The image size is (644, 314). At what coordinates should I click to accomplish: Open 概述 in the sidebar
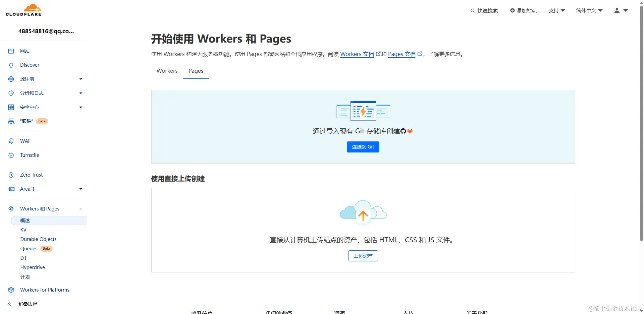tap(49, 221)
